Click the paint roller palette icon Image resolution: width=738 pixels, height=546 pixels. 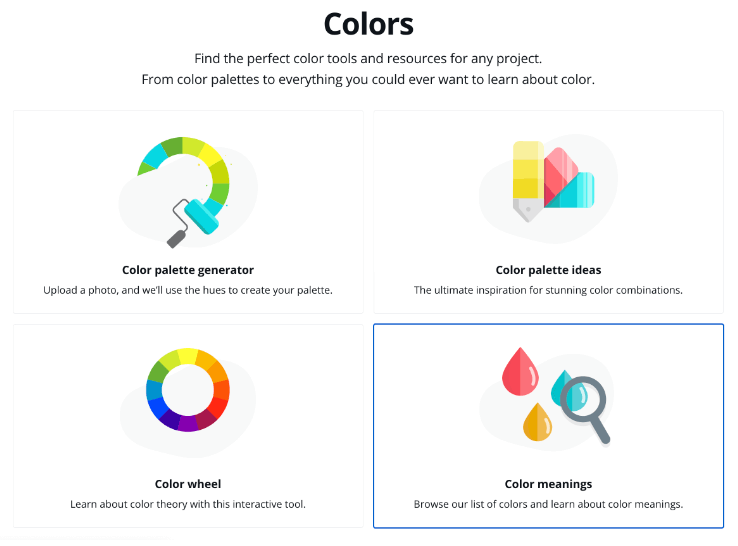tap(187, 190)
